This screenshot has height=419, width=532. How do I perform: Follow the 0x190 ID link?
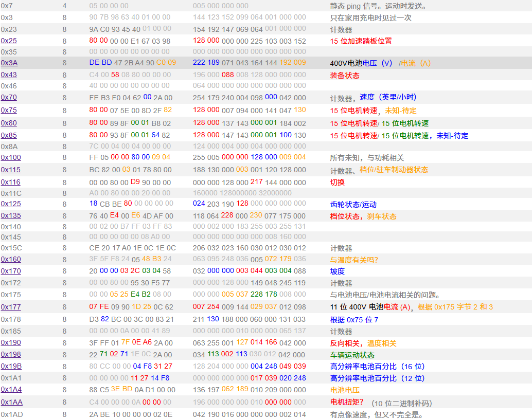(11, 343)
